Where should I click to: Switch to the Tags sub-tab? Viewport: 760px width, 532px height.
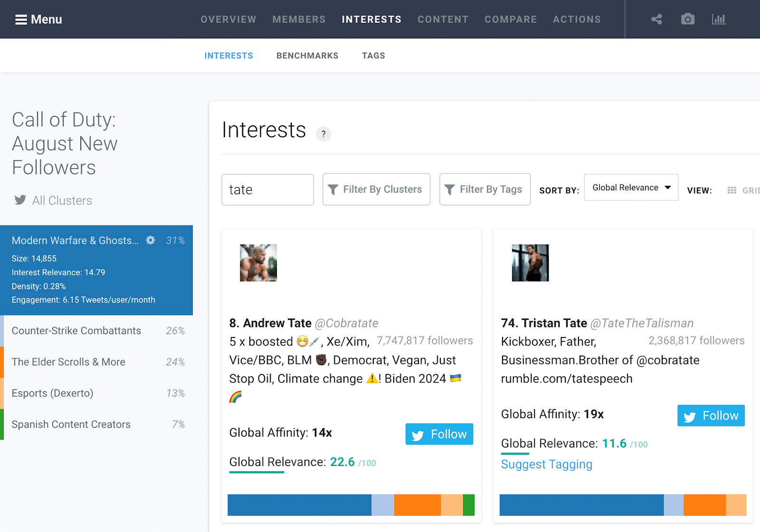373,56
